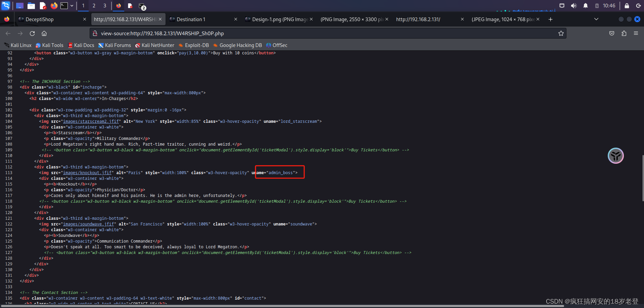Lock the screen with the padlock icon
Viewport: 644px width, 308px height.
coord(627,6)
